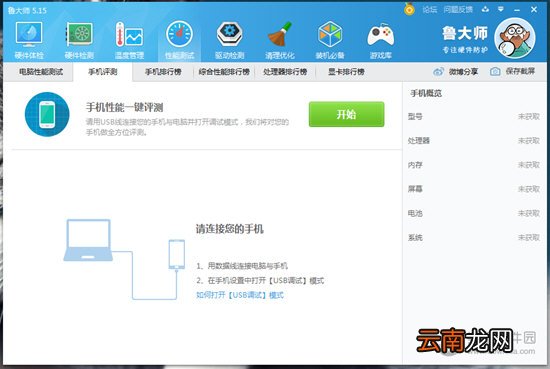Open the 温度管理 thermometer icon
This screenshot has height=369, width=550.
tap(129, 34)
